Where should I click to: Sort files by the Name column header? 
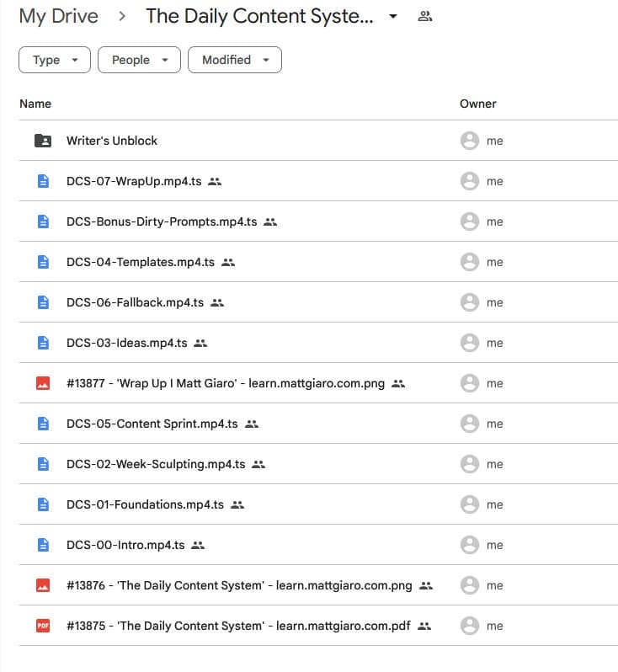(x=35, y=104)
